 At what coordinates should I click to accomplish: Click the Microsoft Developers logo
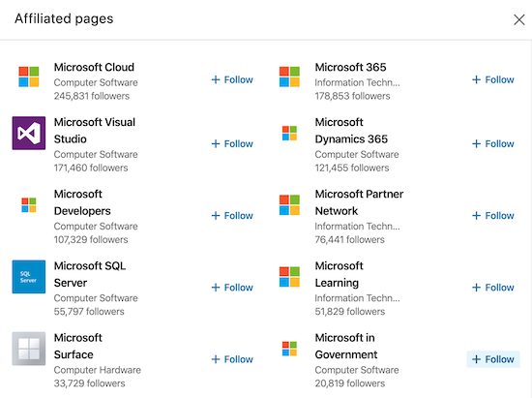[29, 205]
